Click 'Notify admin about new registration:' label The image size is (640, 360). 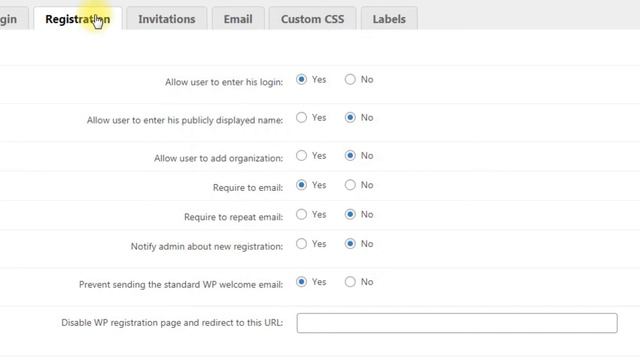point(207,246)
